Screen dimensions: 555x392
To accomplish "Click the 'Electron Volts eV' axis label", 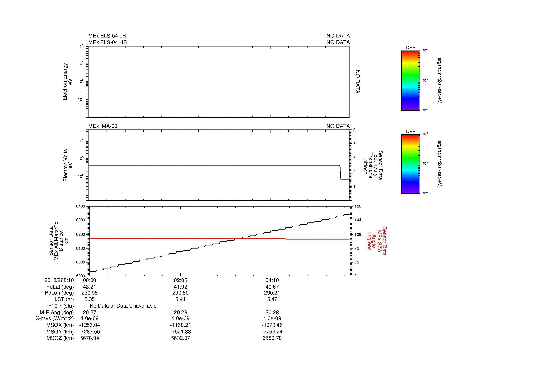I will (68, 165).
